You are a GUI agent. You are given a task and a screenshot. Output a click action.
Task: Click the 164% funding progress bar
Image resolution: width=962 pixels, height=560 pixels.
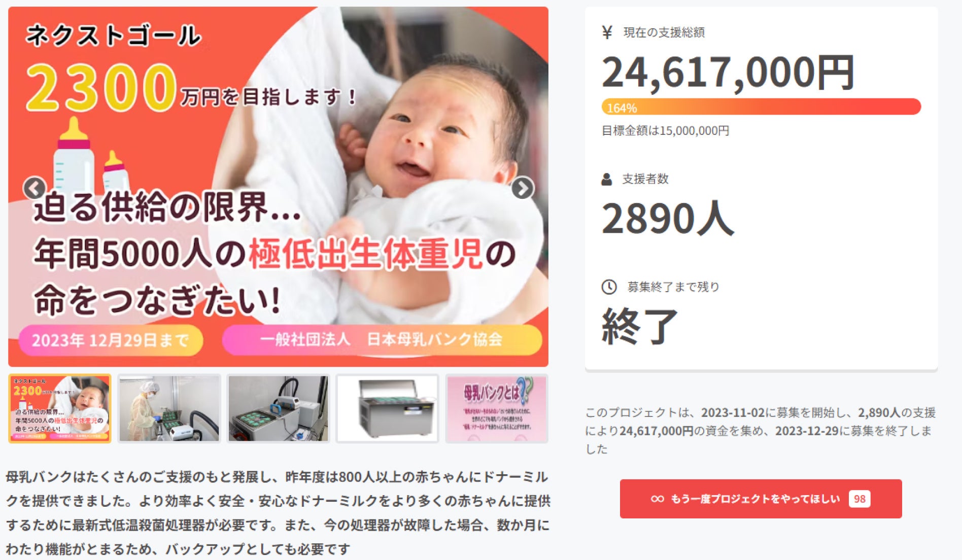[x=761, y=107]
